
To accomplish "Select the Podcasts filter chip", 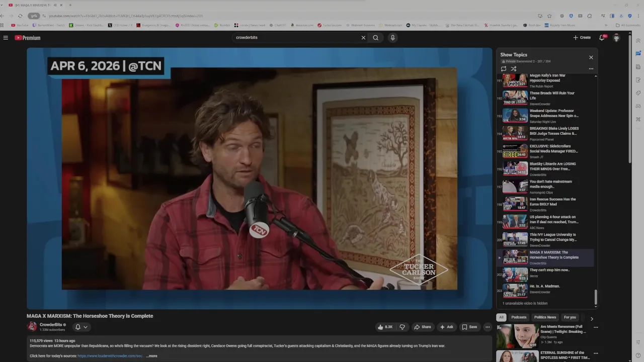I will [x=519, y=317].
